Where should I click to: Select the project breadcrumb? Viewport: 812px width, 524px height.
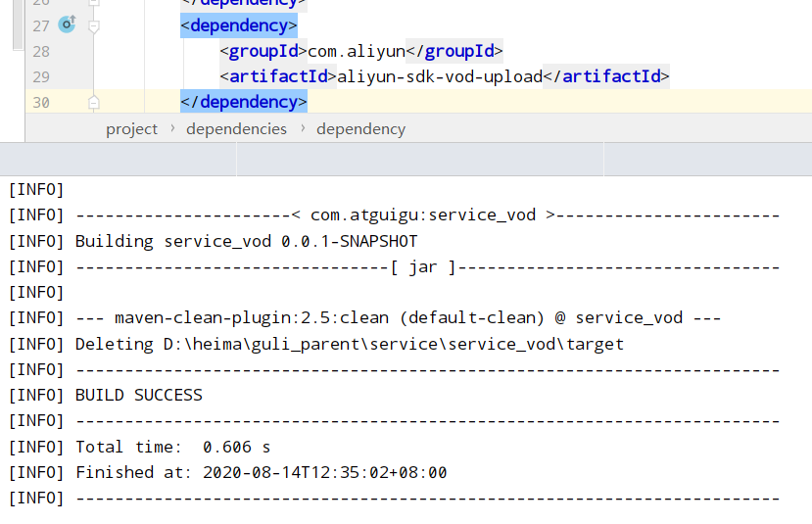point(131,129)
